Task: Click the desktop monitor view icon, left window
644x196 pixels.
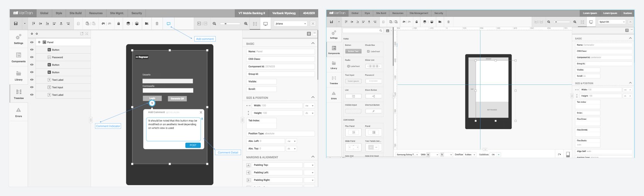Action: point(266,24)
